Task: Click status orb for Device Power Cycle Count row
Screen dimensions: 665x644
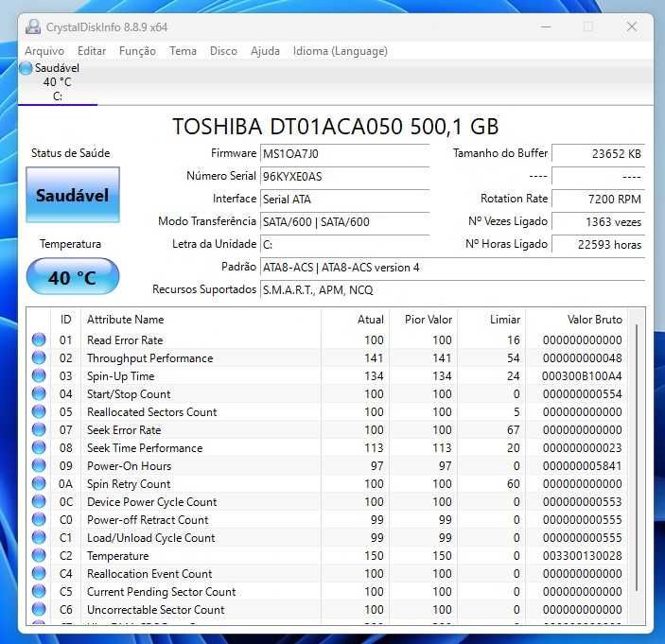Action: click(39, 501)
